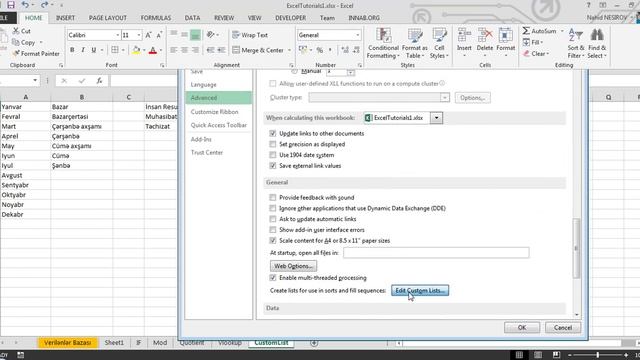Open Conditional Formatting menu
Screen dimensions: 640x360
(x=383, y=44)
